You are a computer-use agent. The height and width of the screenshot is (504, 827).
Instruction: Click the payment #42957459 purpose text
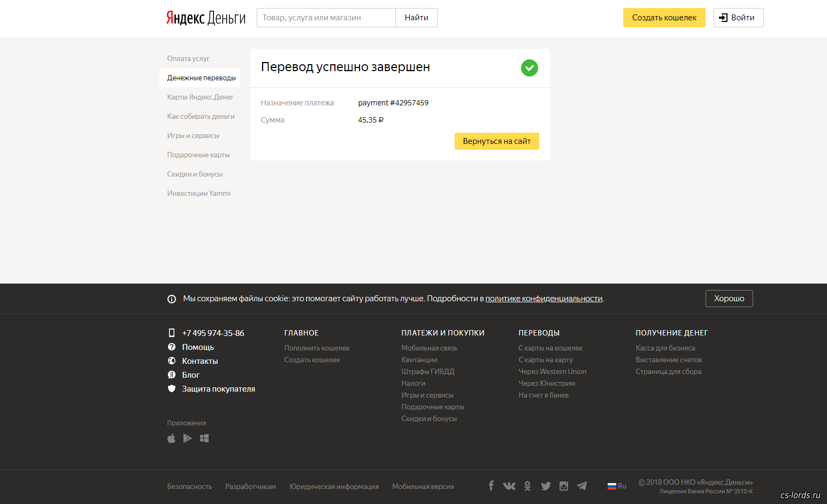[393, 103]
